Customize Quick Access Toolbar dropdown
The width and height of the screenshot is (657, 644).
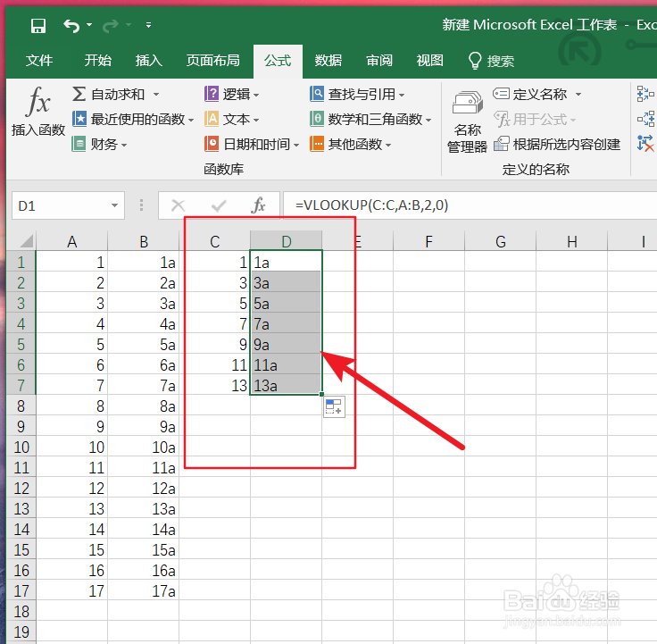coord(148,25)
